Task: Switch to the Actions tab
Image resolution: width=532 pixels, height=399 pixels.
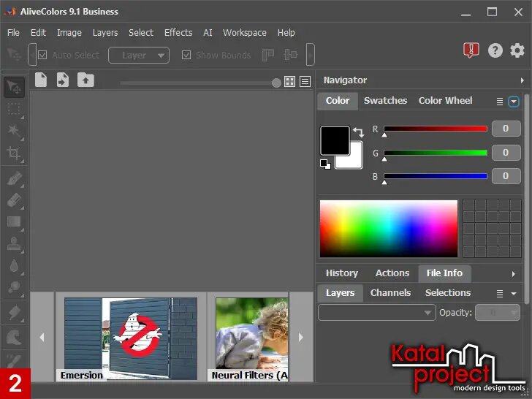Action: point(392,273)
